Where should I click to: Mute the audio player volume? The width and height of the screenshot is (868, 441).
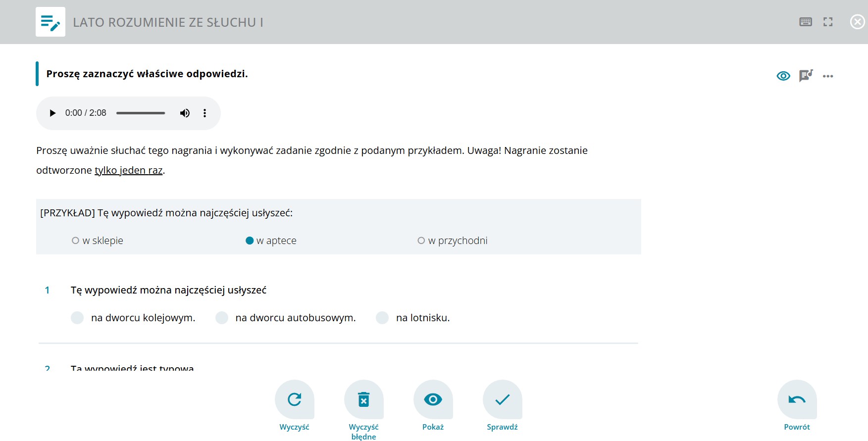tap(185, 113)
